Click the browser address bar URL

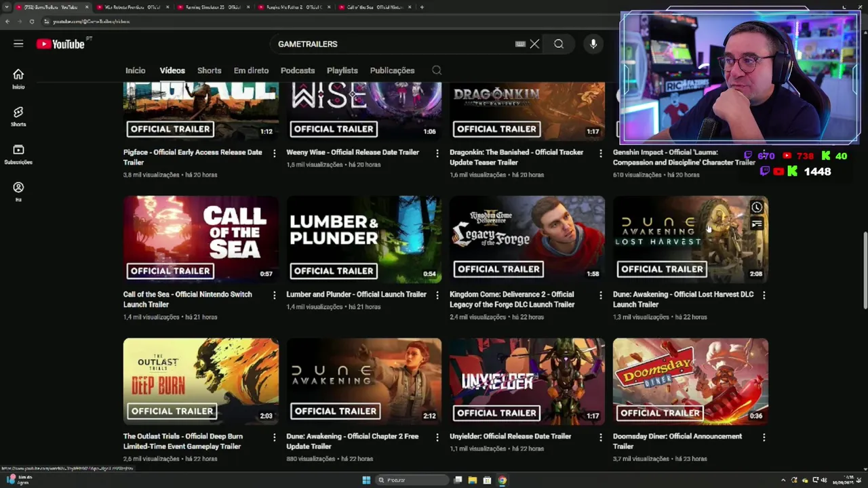pyautogui.click(x=92, y=21)
